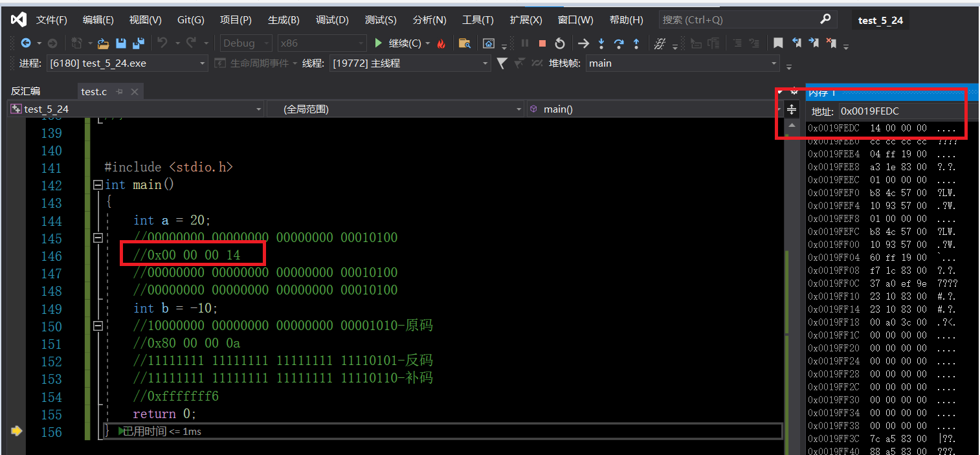Screen dimensions: 980x455
Task: Click the 继续(C) continue button
Action: (x=398, y=43)
